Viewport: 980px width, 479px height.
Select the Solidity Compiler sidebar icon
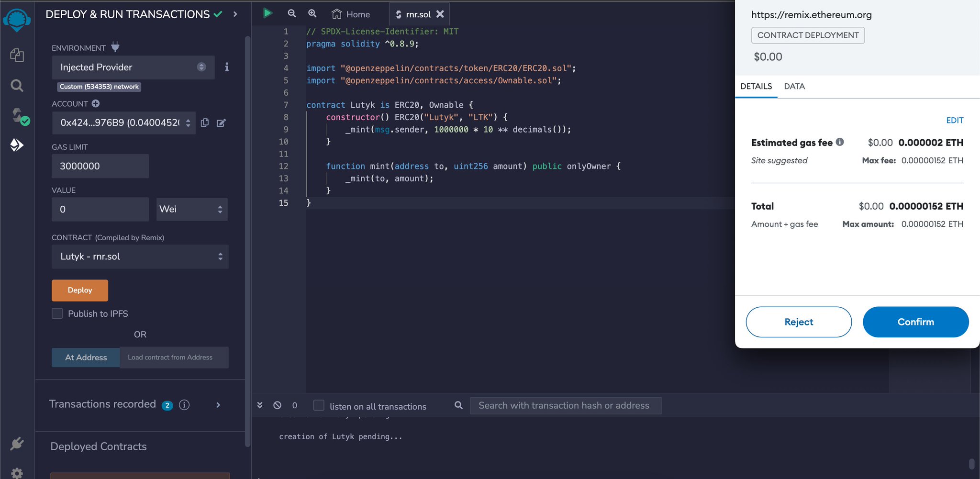coord(17,116)
